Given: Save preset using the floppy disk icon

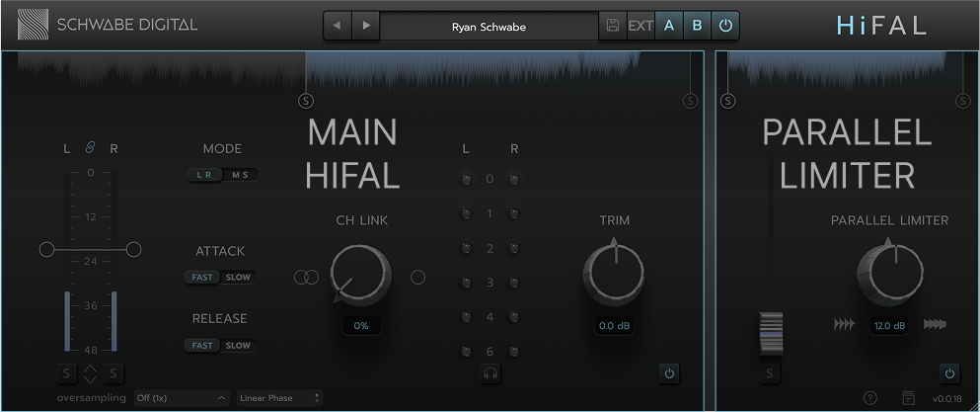Looking at the screenshot, I should pos(613,26).
